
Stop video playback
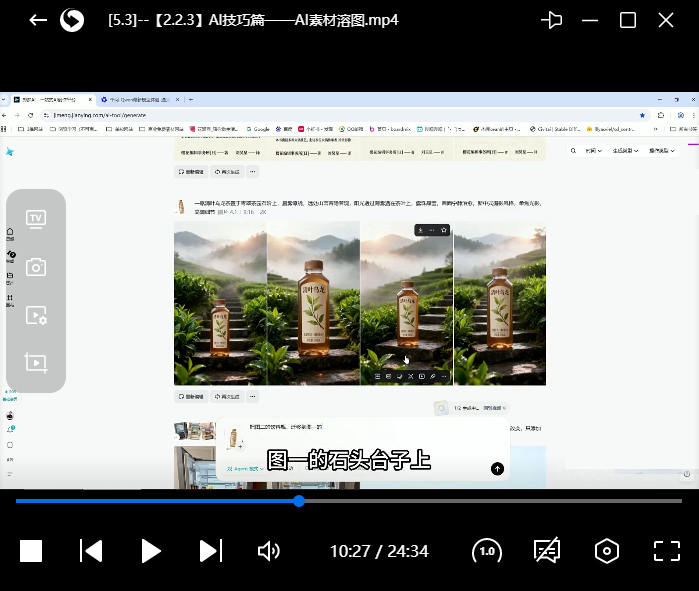pos(31,551)
